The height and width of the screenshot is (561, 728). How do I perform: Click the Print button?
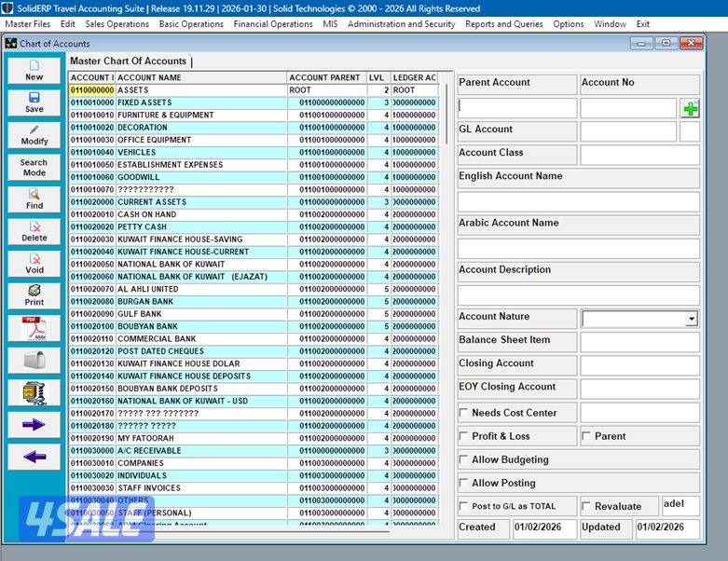pyautogui.click(x=34, y=295)
